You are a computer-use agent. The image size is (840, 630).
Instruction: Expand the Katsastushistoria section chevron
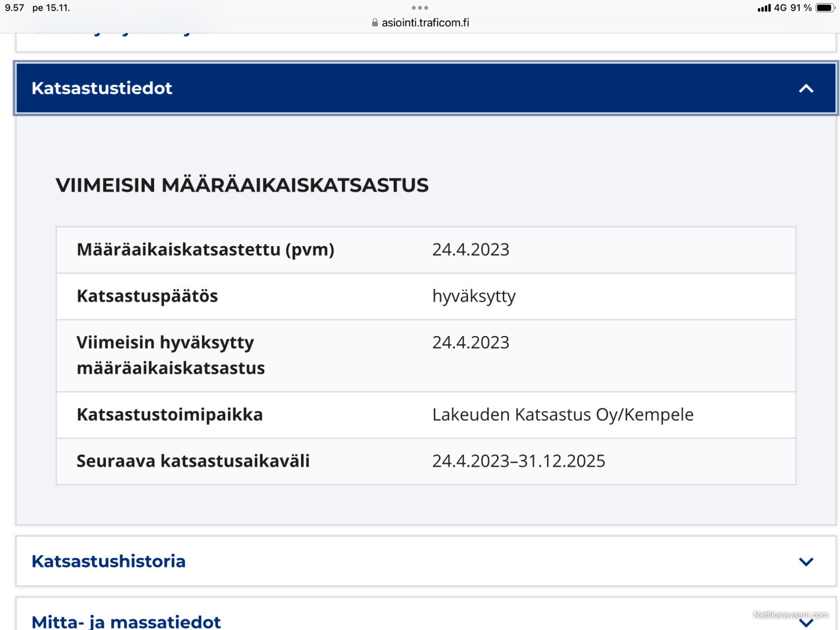(x=806, y=562)
